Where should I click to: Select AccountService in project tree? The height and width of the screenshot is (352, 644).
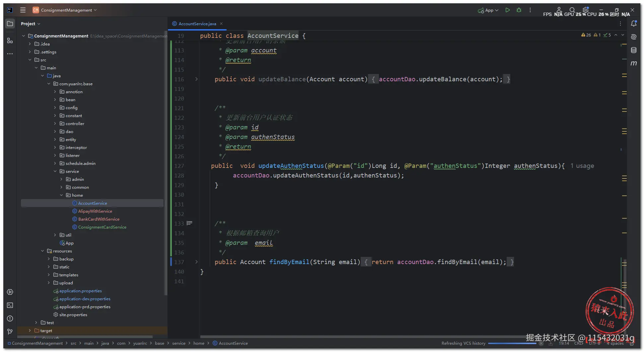(x=92, y=203)
